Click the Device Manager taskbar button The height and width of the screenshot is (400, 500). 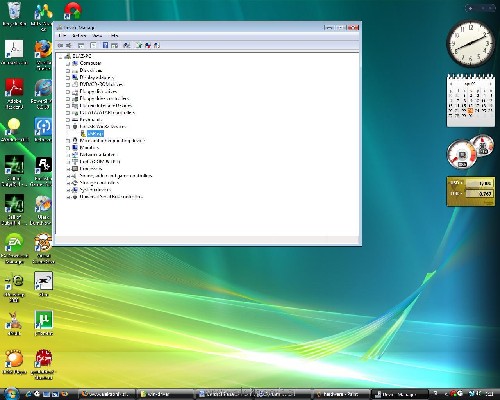tap(399, 394)
